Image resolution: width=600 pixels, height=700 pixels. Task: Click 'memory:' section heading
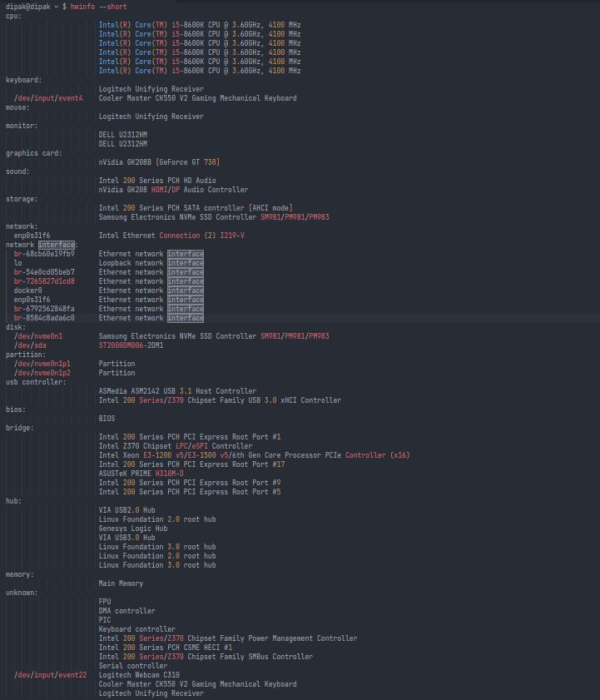(x=20, y=574)
